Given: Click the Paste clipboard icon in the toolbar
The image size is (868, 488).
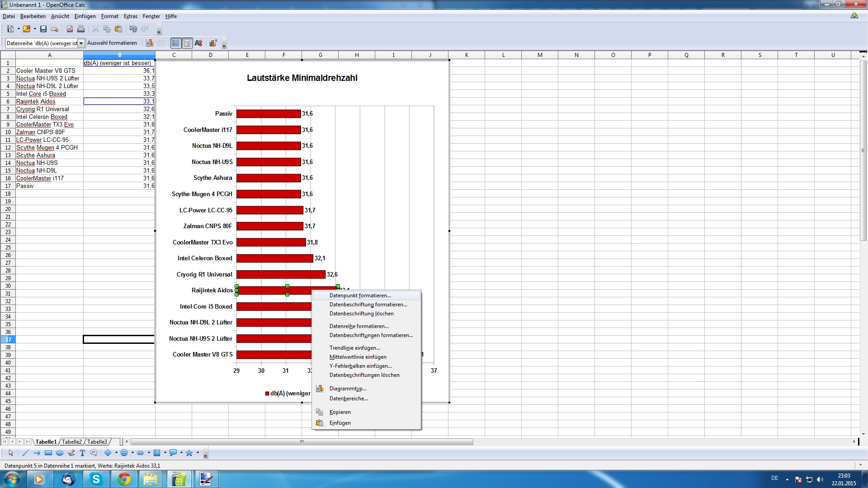Looking at the screenshot, I should tap(118, 29).
